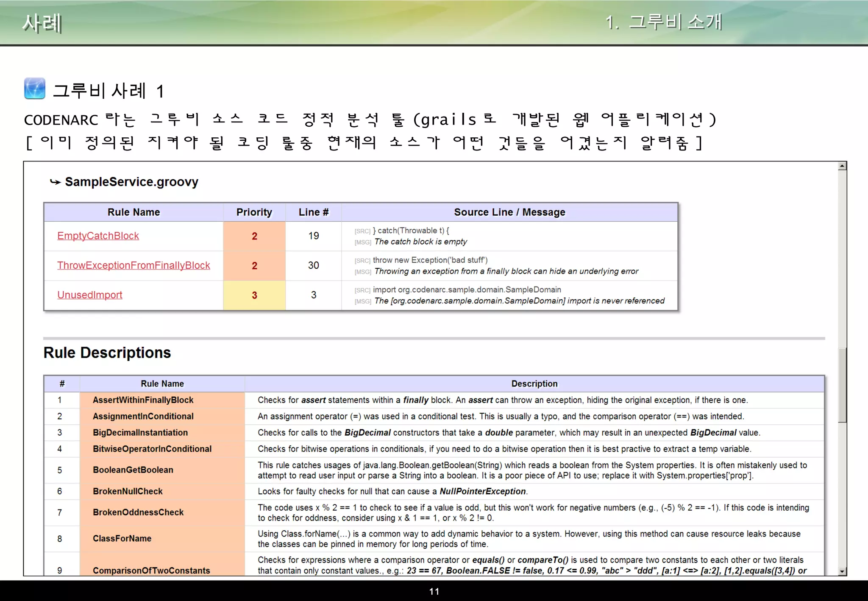Click priority 3 cell for UnusedImport
Image resolution: width=868 pixels, height=601 pixels.
point(254,295)
